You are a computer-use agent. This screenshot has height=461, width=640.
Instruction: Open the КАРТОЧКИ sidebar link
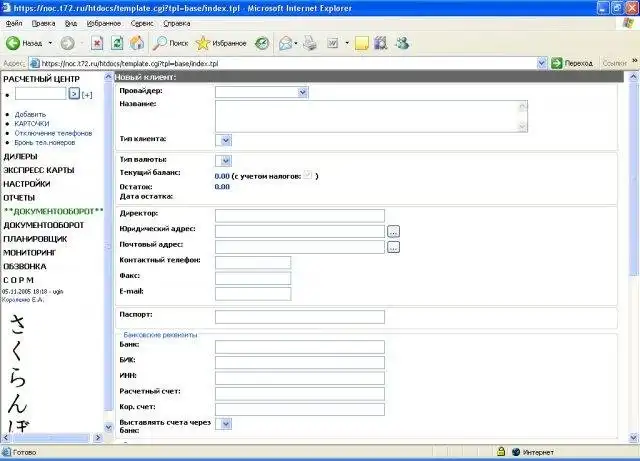coord(32,124)
